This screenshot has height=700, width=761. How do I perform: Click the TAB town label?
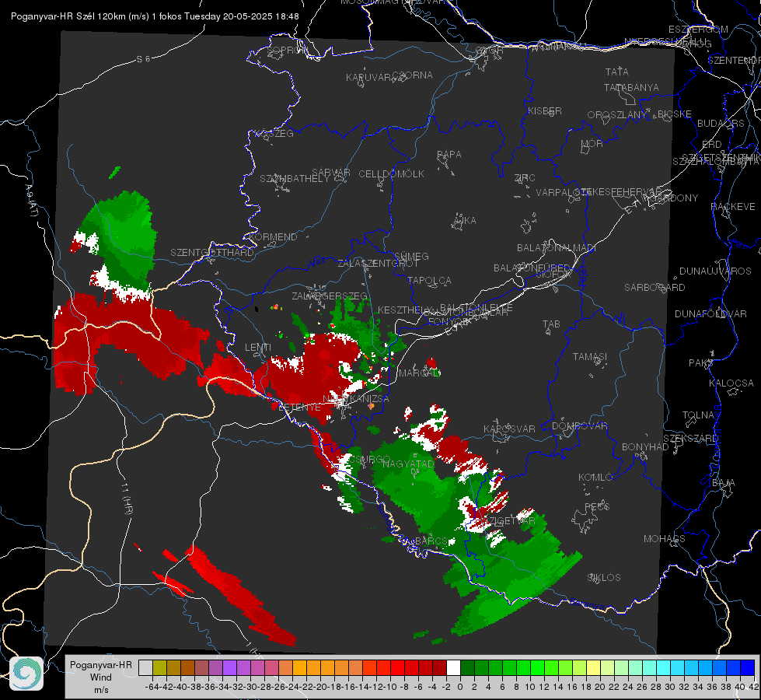point(551,324)
